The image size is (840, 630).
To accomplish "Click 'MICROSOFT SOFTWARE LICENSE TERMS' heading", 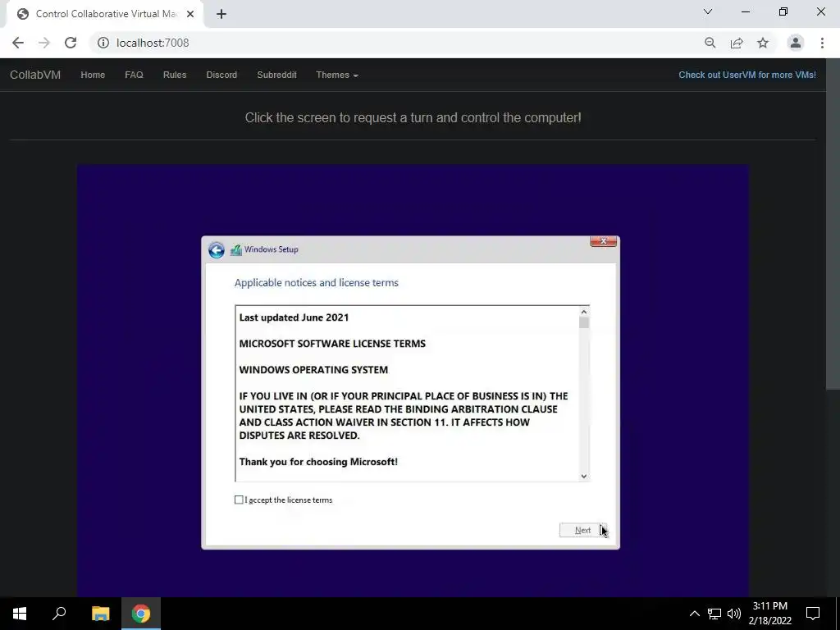I will [x=332, y=344].
